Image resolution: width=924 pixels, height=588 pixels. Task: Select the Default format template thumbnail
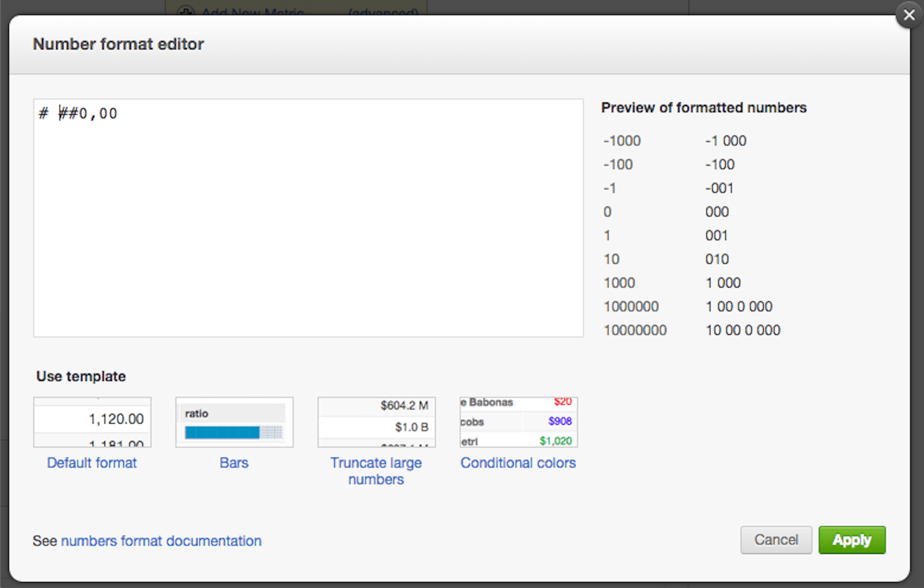click(x=93, y=422)
